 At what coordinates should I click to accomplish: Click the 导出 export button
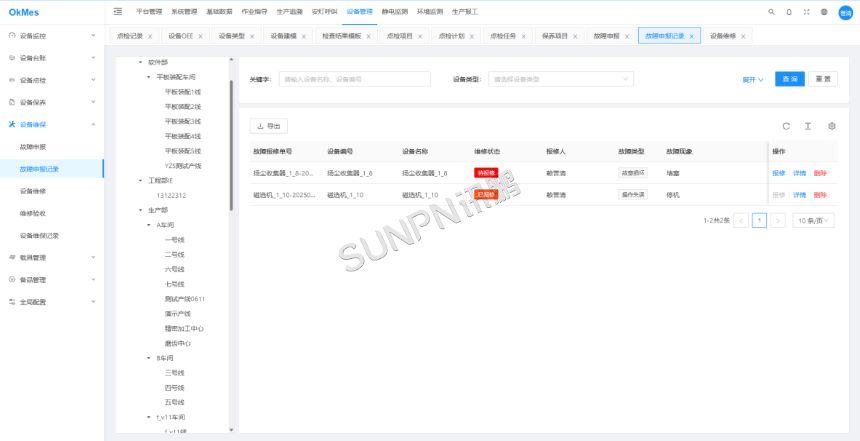pyautogui.click(x=269, y=126)
